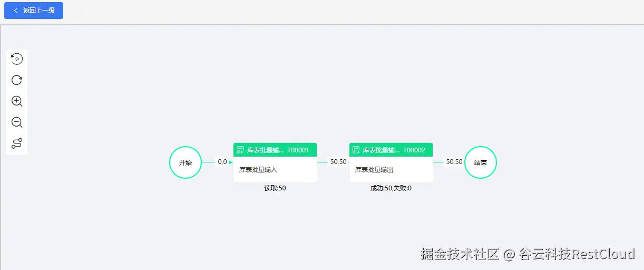Click the refresh icon in the left toolbar
This screenshot has width=644, height=270.
(17, 80)
